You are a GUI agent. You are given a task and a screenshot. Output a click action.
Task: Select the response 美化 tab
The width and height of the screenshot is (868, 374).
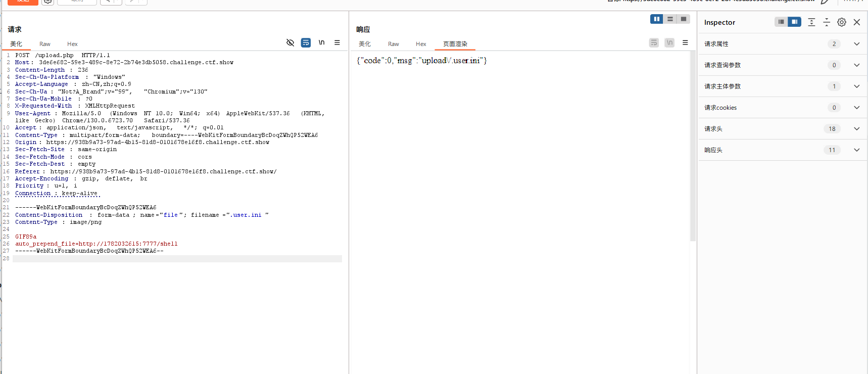(365, 44)
